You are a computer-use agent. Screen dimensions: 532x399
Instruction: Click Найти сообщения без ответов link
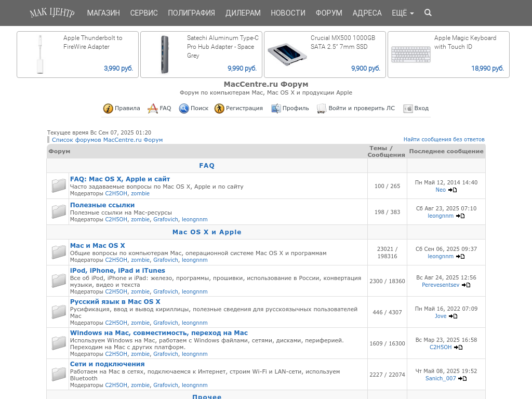tap(444, 139)
